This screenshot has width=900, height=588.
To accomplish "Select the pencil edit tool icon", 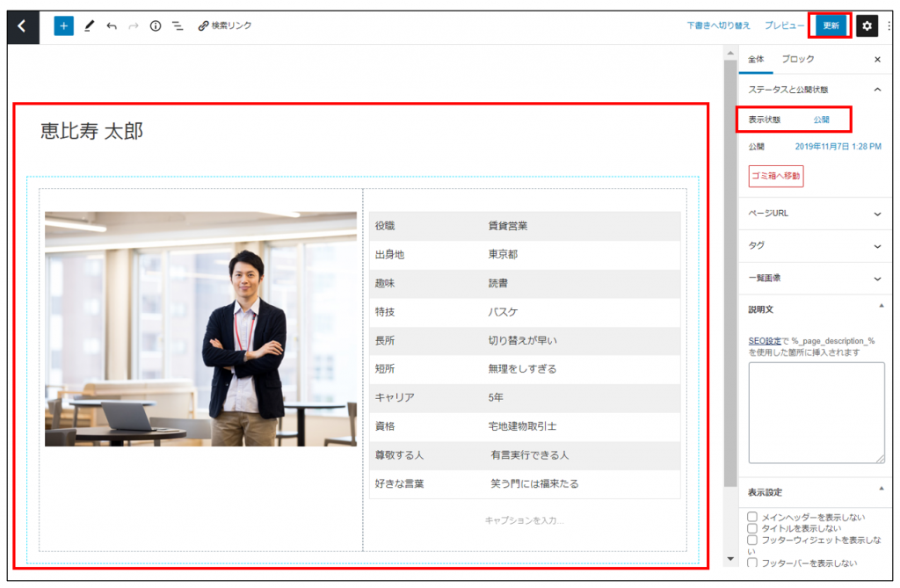I will point(89,26).
